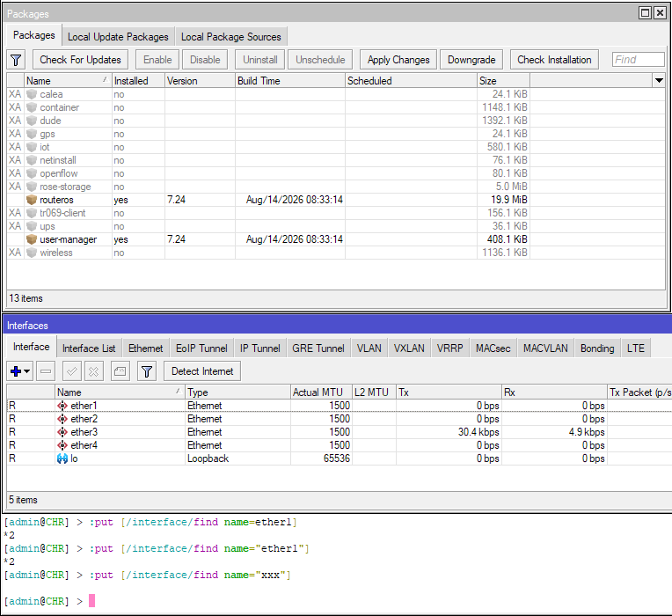
Task: Click the Check Installation button
Action: tap(554, 60)
